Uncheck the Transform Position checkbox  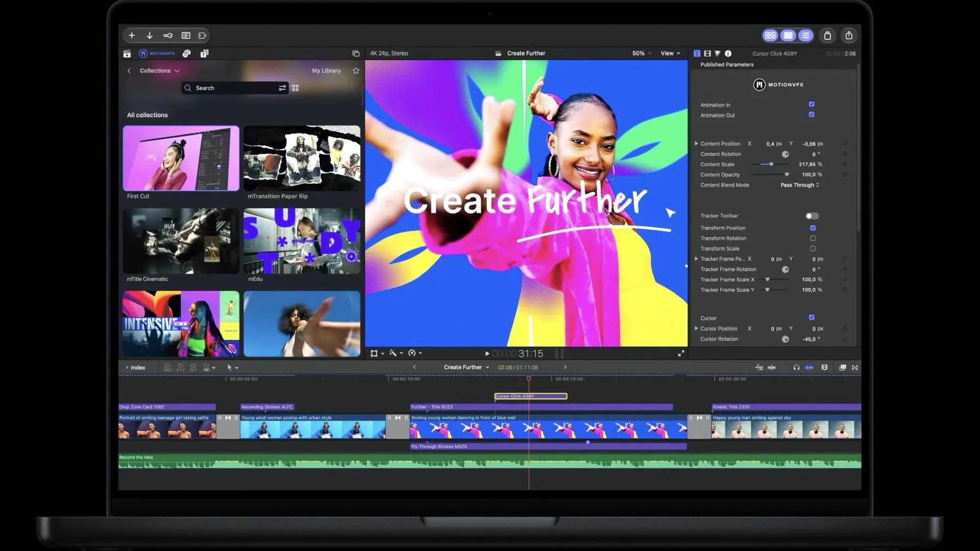(x=813, y=228)
